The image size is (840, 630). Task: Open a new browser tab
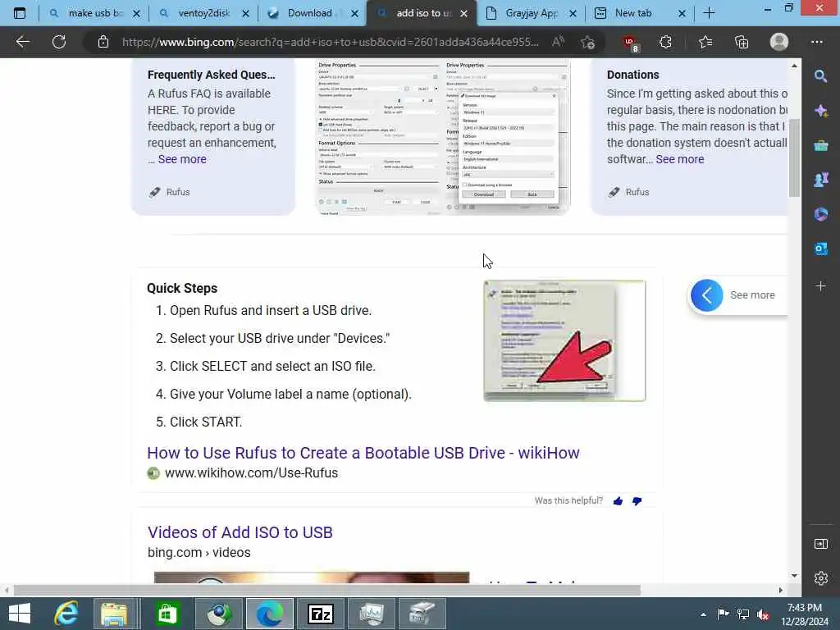click(709, 13)
